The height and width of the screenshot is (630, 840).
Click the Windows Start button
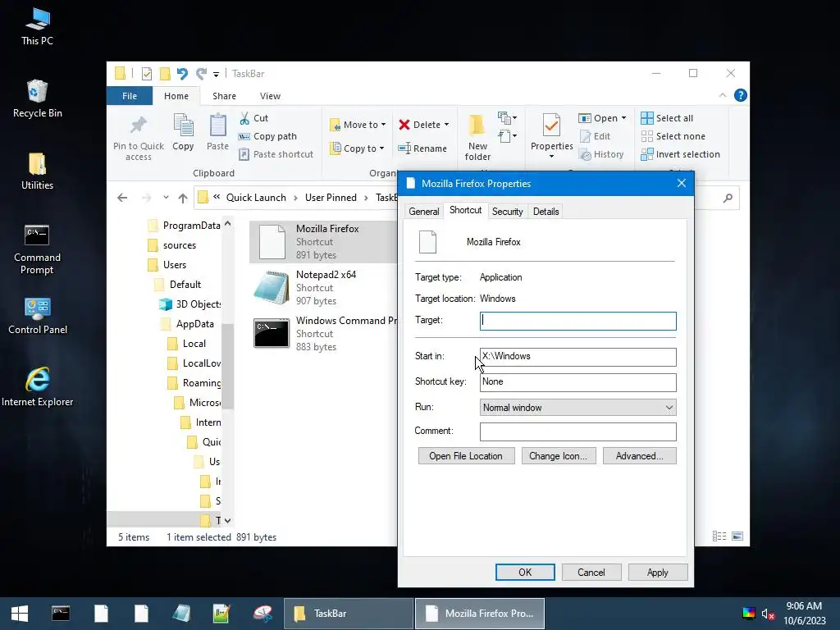pyautogui.click(x=20, y=614)
